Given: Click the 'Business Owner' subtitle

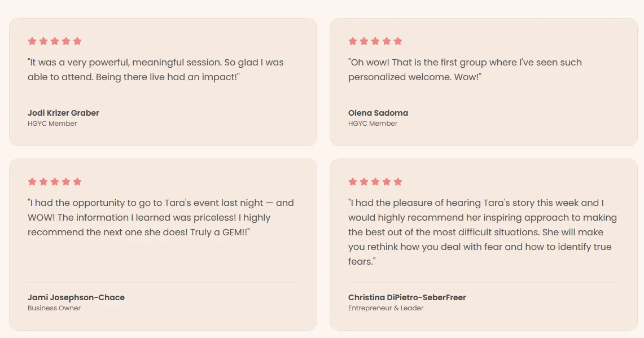Looking at the screenshot, I should tap(54, 308).
